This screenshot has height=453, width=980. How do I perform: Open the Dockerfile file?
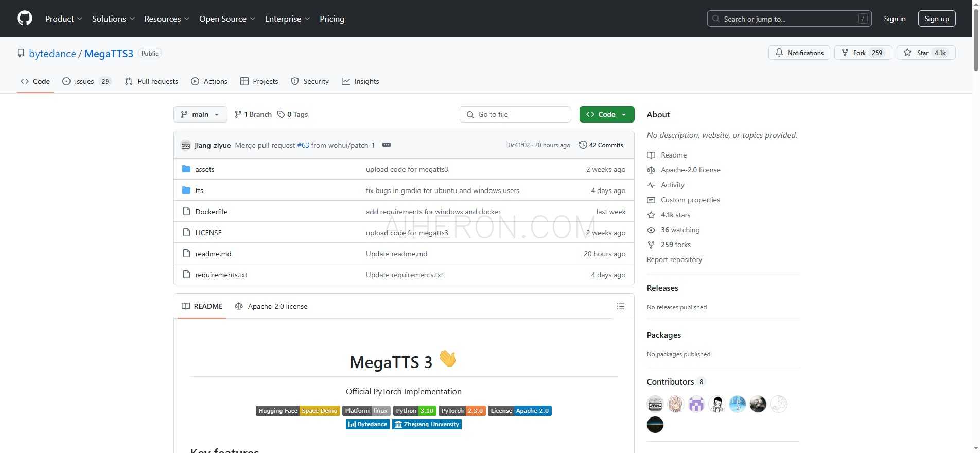[211, 212]
